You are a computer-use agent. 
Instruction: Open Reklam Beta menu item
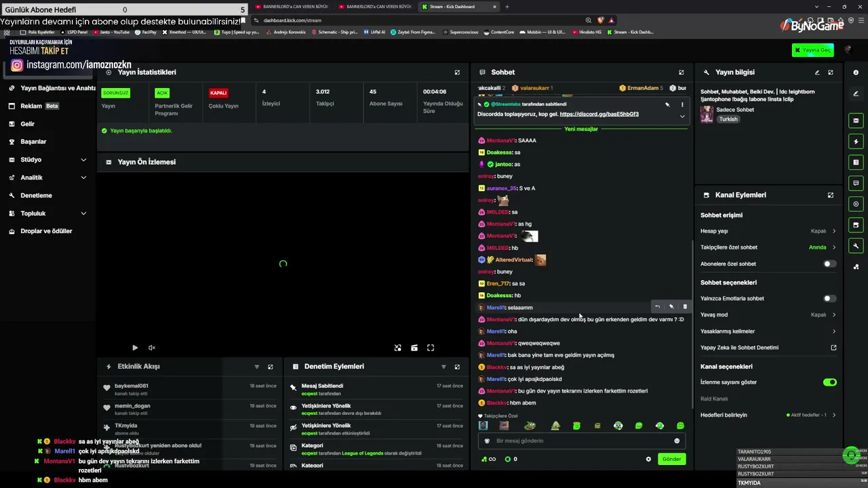click(49, 106)
